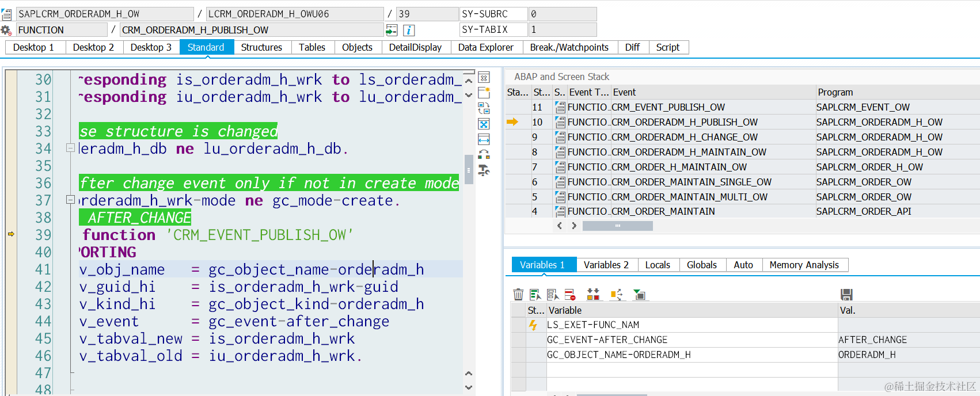Viewport: 980px width, 396px height.
Task: Click the stack icon for CRM_EVENT_PUBLISH_OW row
Action: [x=560, y=107]
